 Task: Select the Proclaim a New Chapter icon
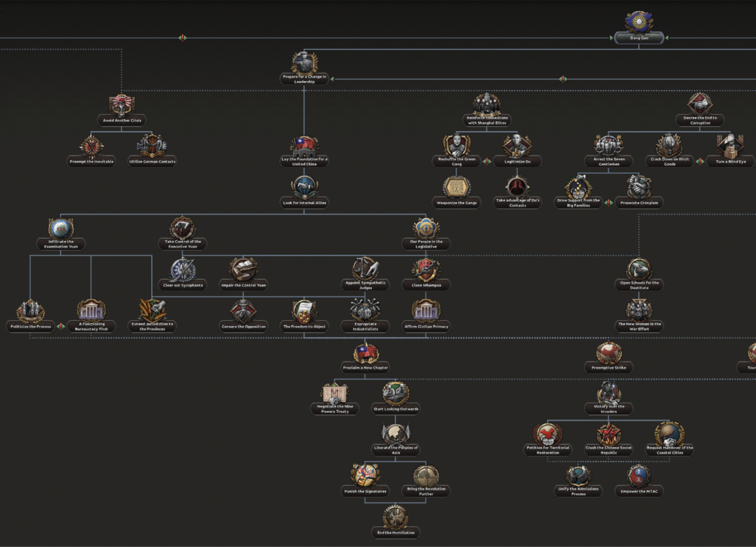365,353
